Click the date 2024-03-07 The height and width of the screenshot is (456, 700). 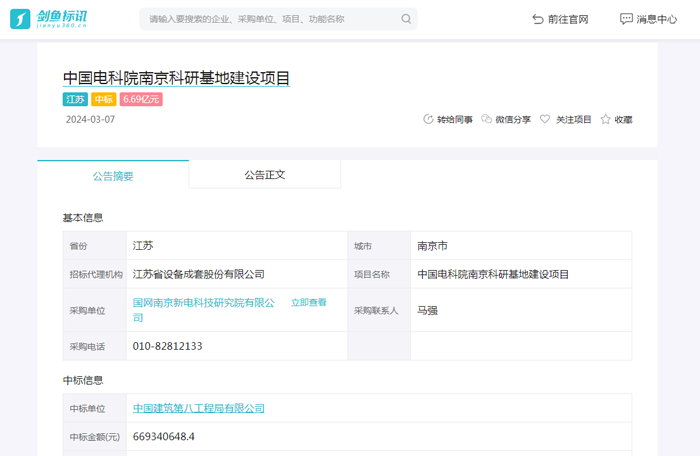90,120
